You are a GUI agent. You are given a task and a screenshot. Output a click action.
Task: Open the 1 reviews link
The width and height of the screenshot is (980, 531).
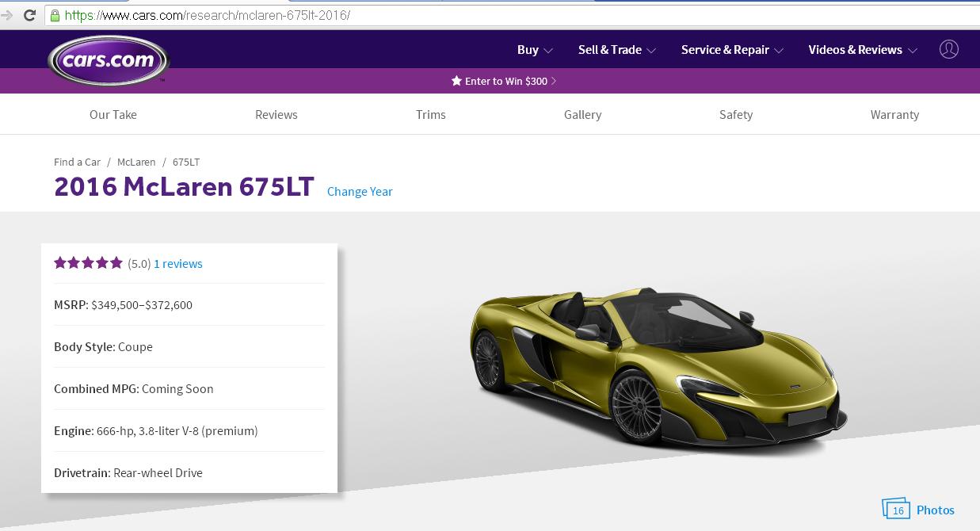178,264
